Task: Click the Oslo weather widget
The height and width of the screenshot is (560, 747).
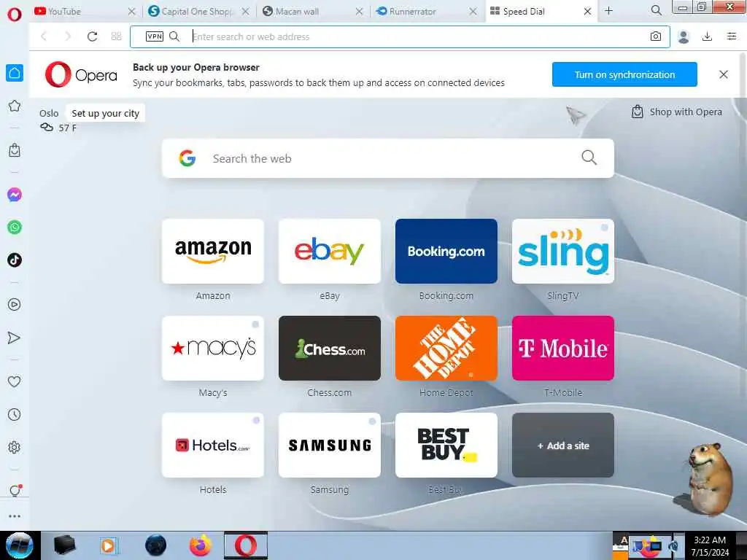Action: pyautogui.click(x=58, y=120)
